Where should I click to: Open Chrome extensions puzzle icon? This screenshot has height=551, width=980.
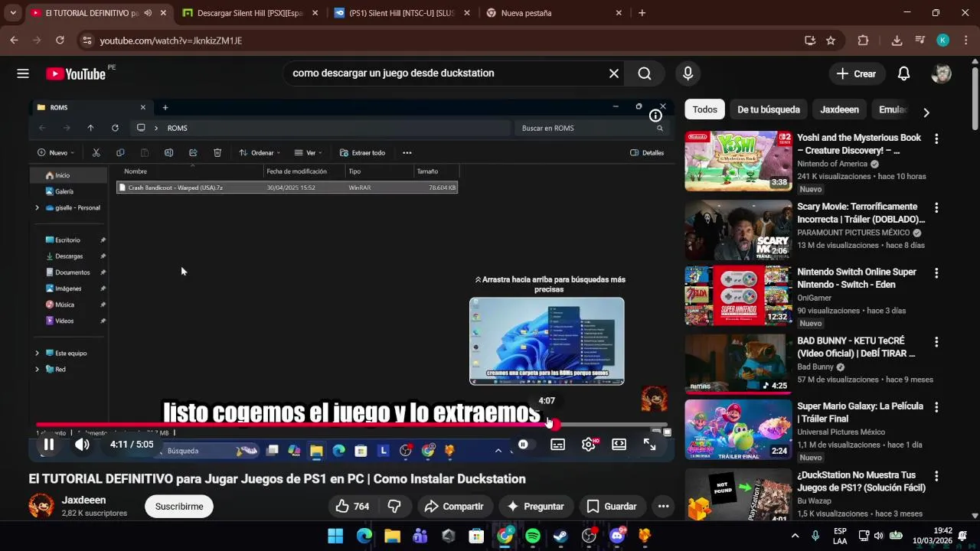coord(864,41)
